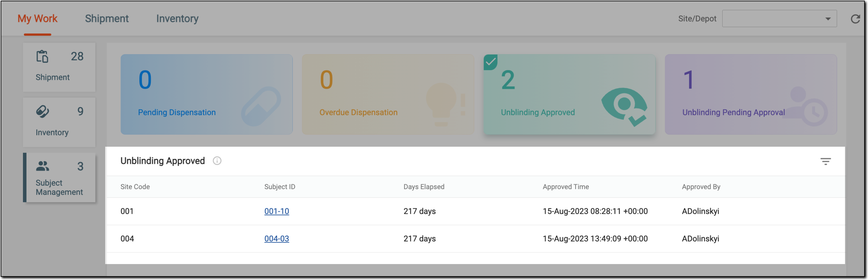Image resolution: width=868 pixels, height=280 pixels.
Task: Open subject link 004-03
Action: tap(277, 239)
